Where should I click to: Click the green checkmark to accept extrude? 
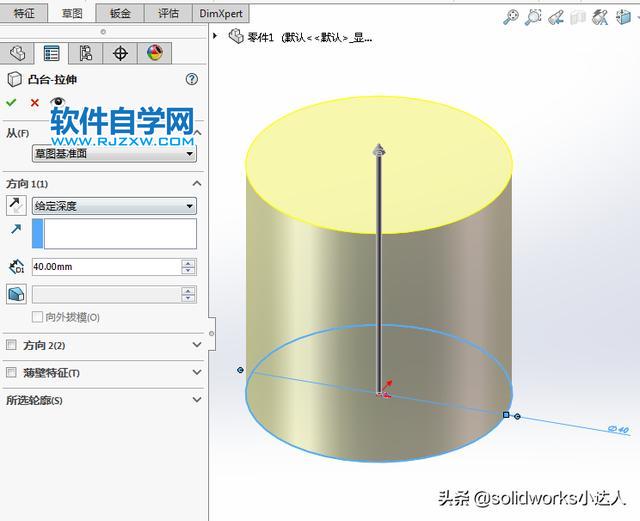[11, 102]
